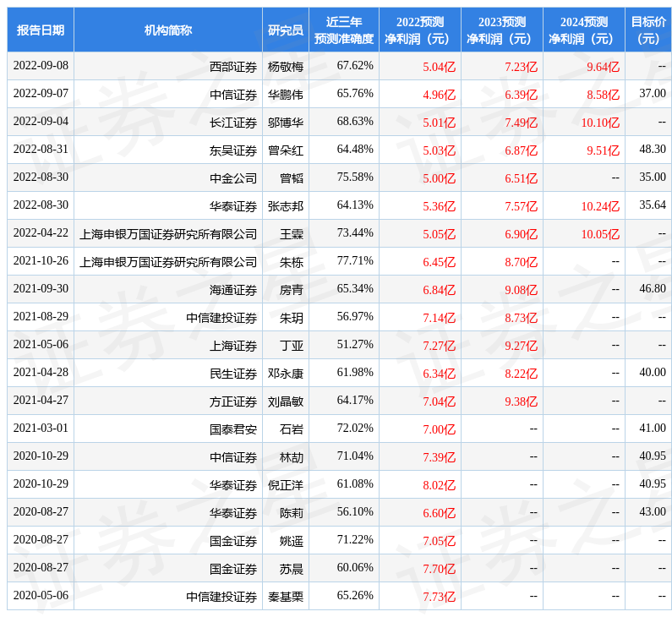Click the 9.38亿 profit forecast
Image resolution: width=672 pixels, height=617 pixels.
coord(522,401)
